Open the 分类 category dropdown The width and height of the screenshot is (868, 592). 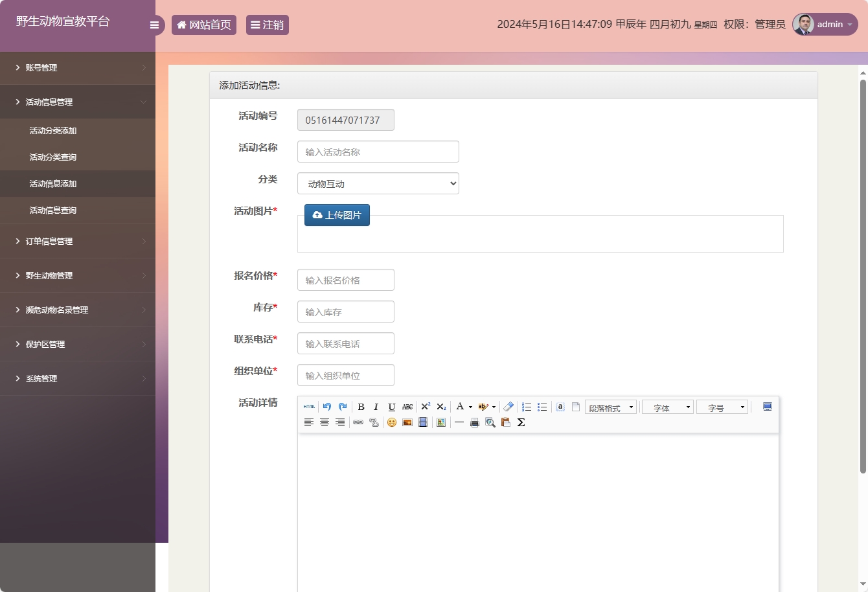pos(378,183)
